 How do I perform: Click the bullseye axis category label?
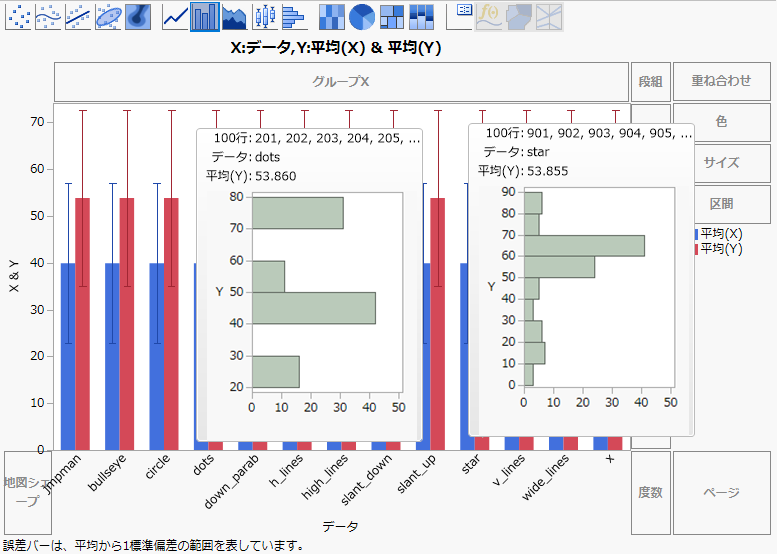coord(107,473)
